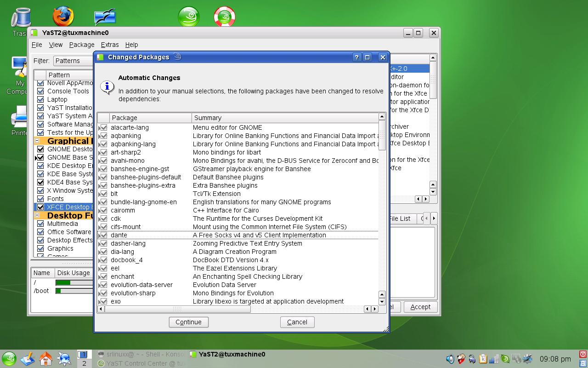
Task: Switch to virtual desktop 2 in pager
Action: coord(84,363)
